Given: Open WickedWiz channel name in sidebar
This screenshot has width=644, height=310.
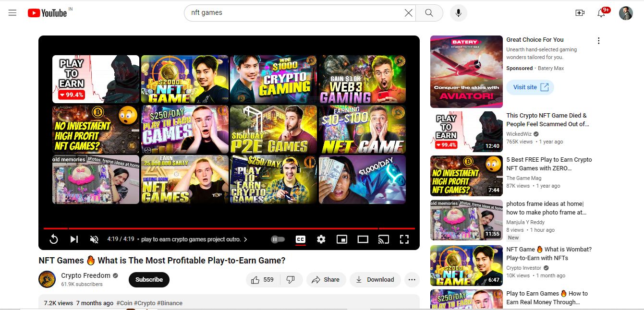Looking at the screenshot, I should (x=518, y=134).
